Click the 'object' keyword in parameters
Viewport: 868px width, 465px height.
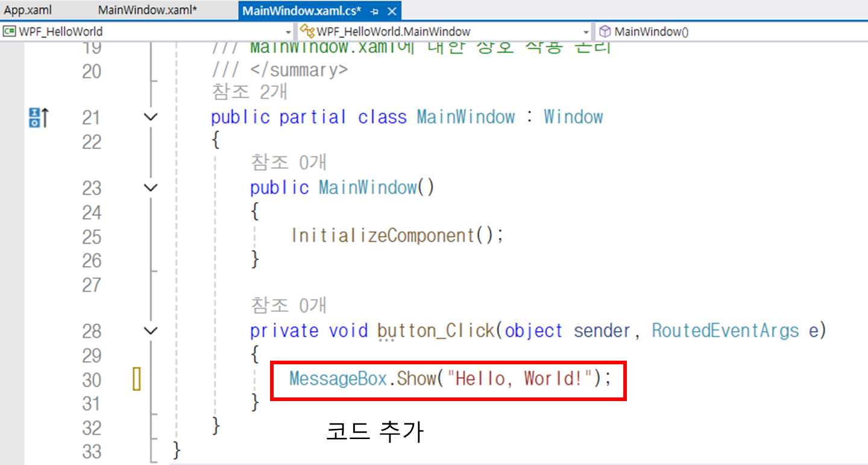point(534,331)
